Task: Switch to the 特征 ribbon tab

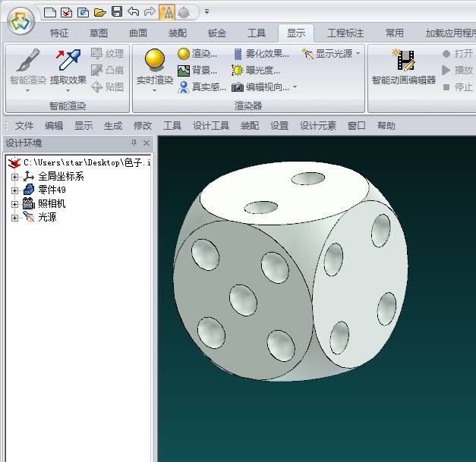Action: tap(59, 33)
